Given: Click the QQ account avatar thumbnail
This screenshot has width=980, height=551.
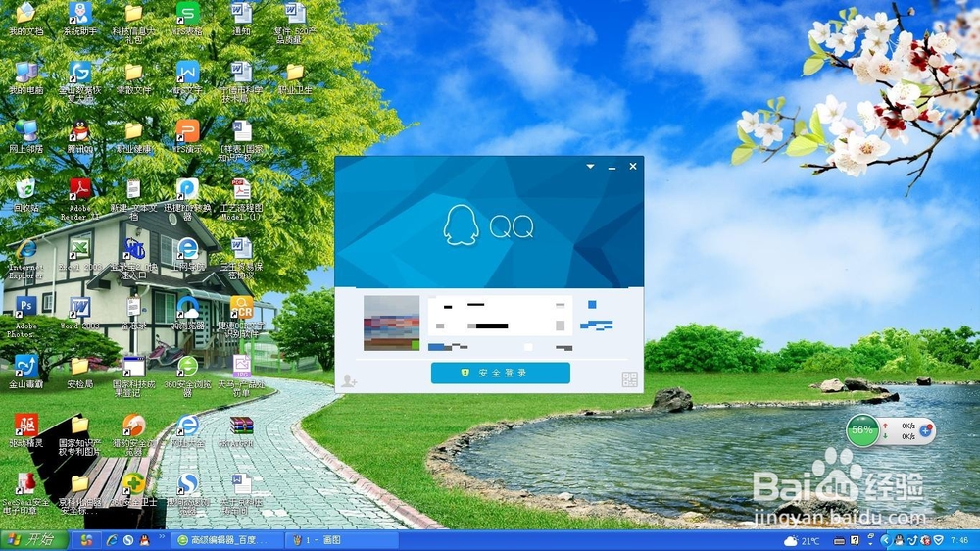Looking at the screenshot, I should (x=391, y=323).
